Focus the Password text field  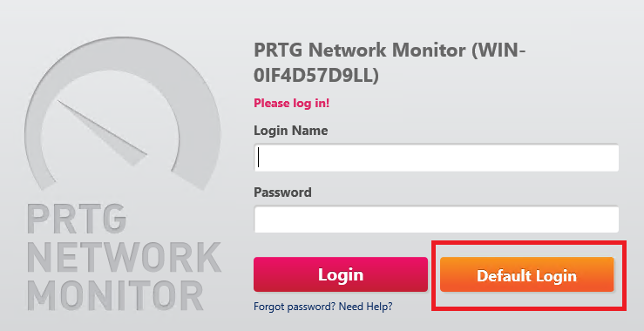pyautogui.click(x=437, y=220)
